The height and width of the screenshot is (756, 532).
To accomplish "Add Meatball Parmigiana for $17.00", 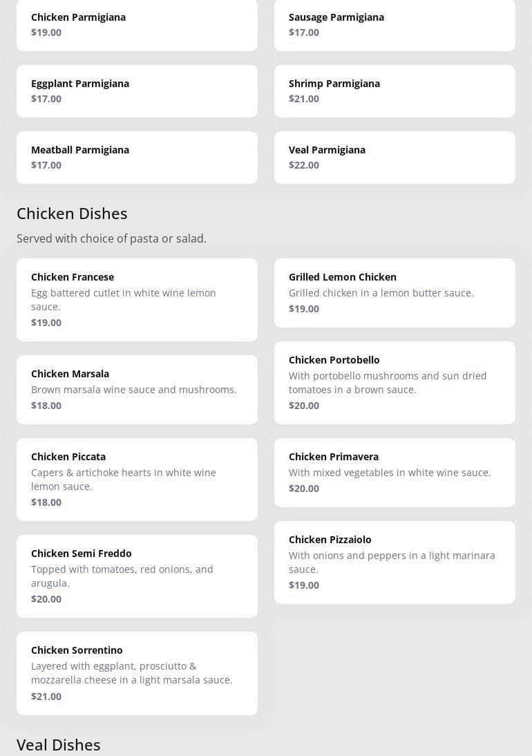I will (x=137, y=158).
